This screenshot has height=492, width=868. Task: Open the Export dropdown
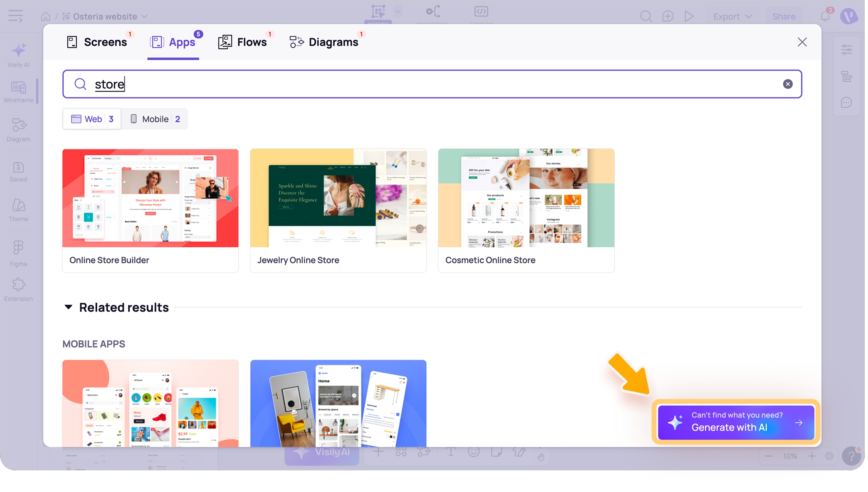click(732, 16)
